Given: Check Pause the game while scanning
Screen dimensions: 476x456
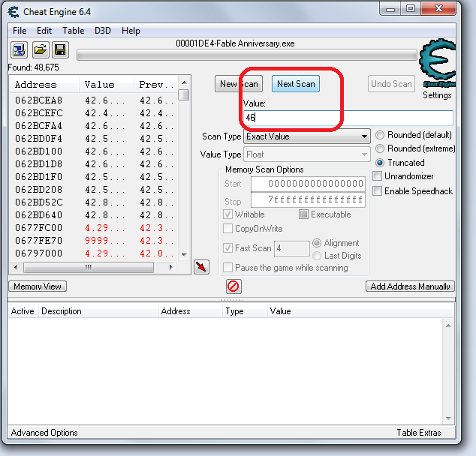Looking at the screenshot, I should pos(227,268).
